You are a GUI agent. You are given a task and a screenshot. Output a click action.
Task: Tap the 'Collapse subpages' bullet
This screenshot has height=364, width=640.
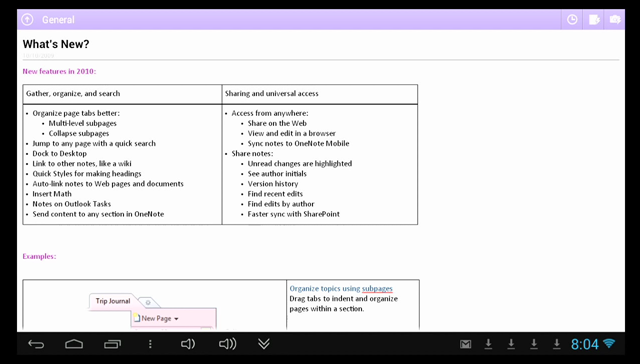point(79,133)
